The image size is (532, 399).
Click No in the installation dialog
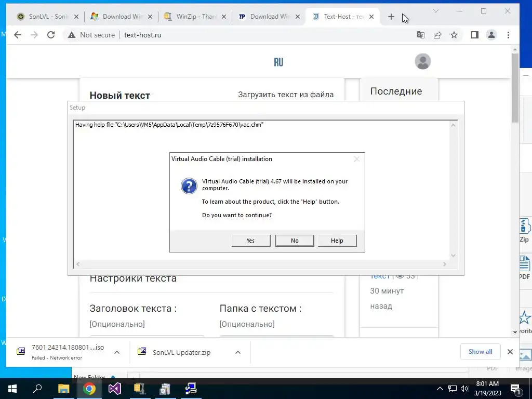point(295,241)
